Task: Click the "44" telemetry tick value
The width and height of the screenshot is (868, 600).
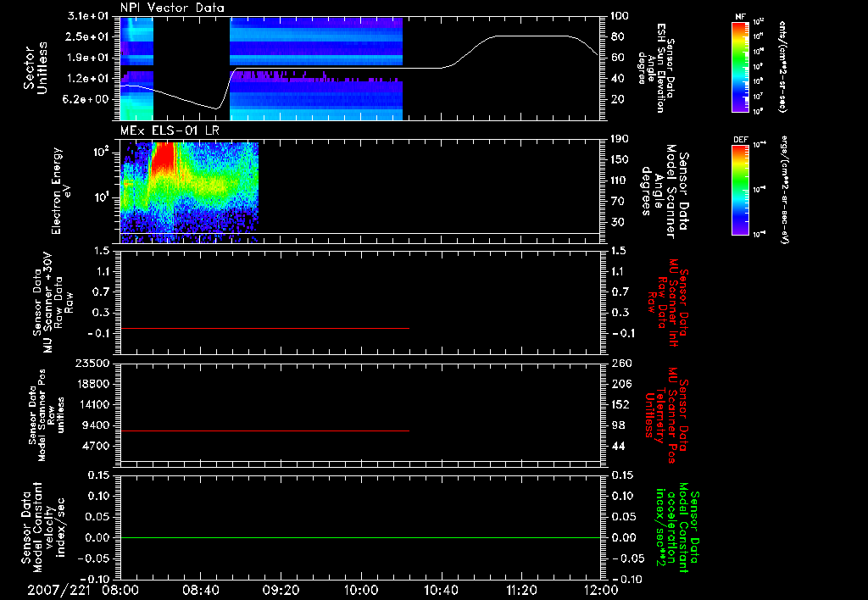Action: pyautogui.click(x=617, y=446)
